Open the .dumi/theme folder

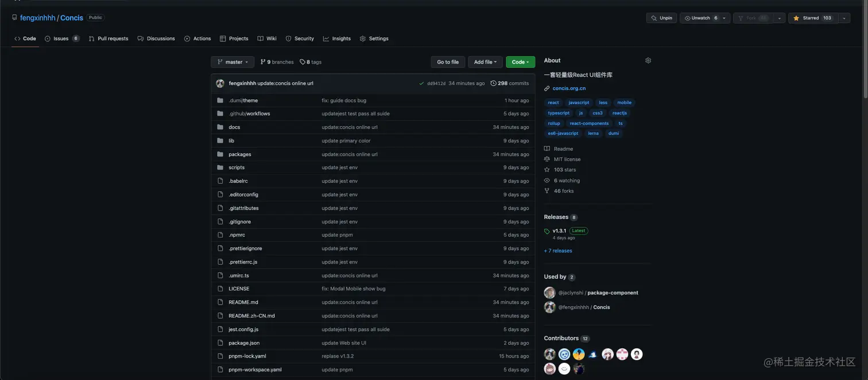click(243, 100)
